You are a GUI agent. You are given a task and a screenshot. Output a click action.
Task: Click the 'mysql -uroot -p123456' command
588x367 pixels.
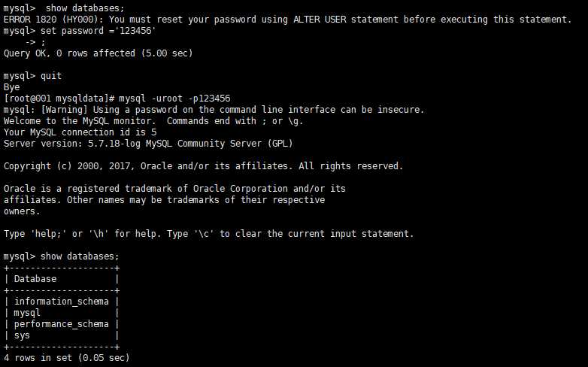174,99
